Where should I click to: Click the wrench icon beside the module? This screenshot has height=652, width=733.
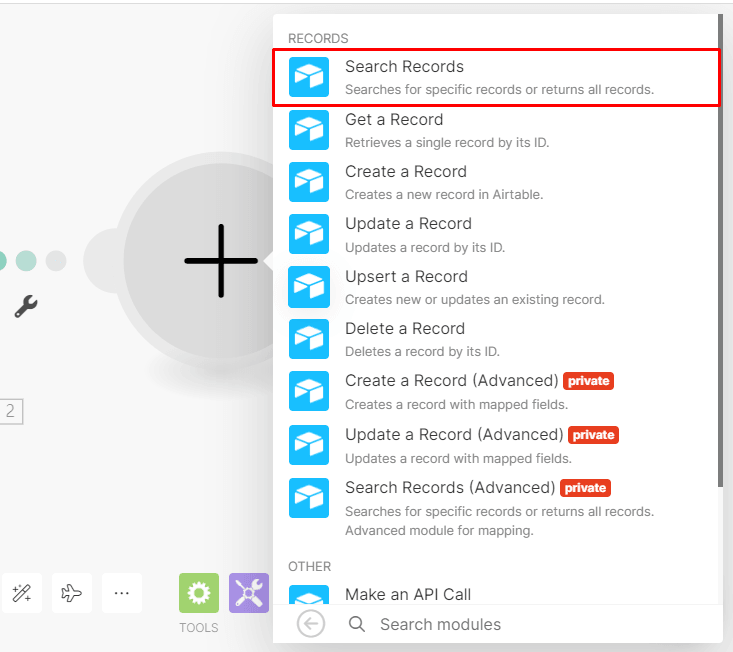26,306
